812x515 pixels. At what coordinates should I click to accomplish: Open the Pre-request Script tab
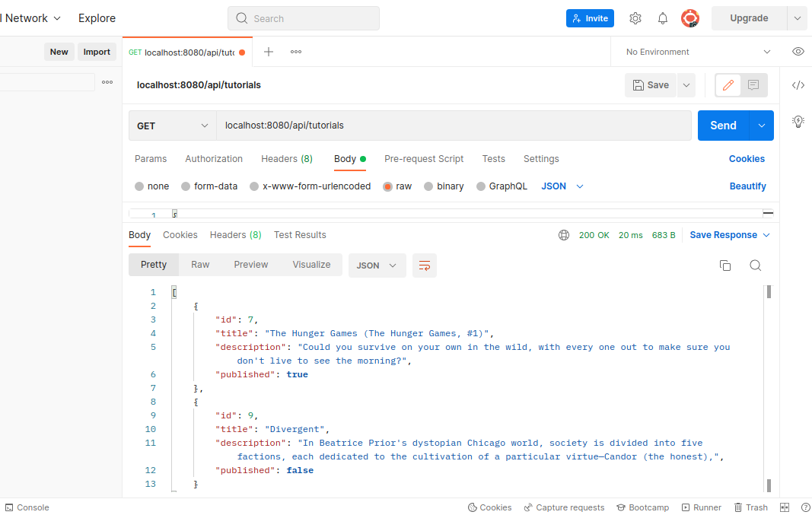(424, 159)
